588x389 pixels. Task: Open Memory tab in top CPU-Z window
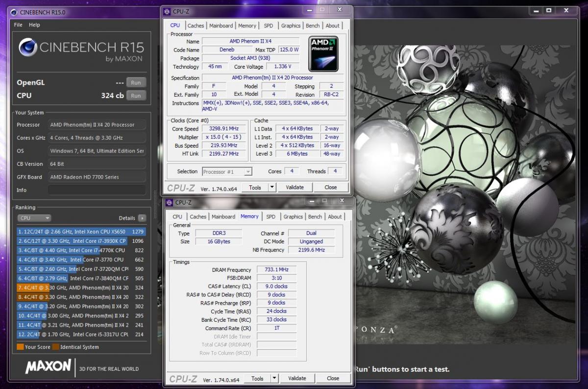(x=247, y=26)
